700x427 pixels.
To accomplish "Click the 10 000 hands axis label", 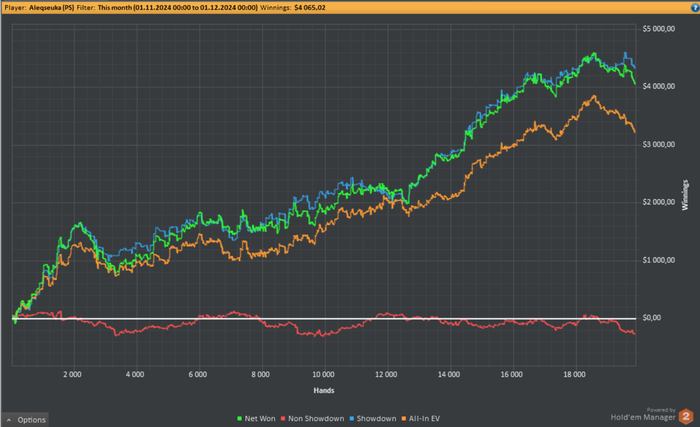I will pyautogui.click(x=323, y=374).
